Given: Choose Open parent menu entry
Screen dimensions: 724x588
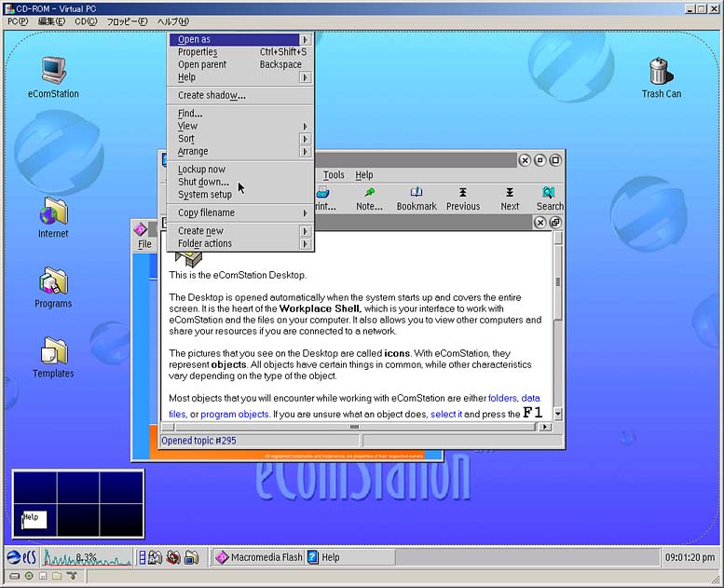Looking at the screenshot, I should pos(241,64).
